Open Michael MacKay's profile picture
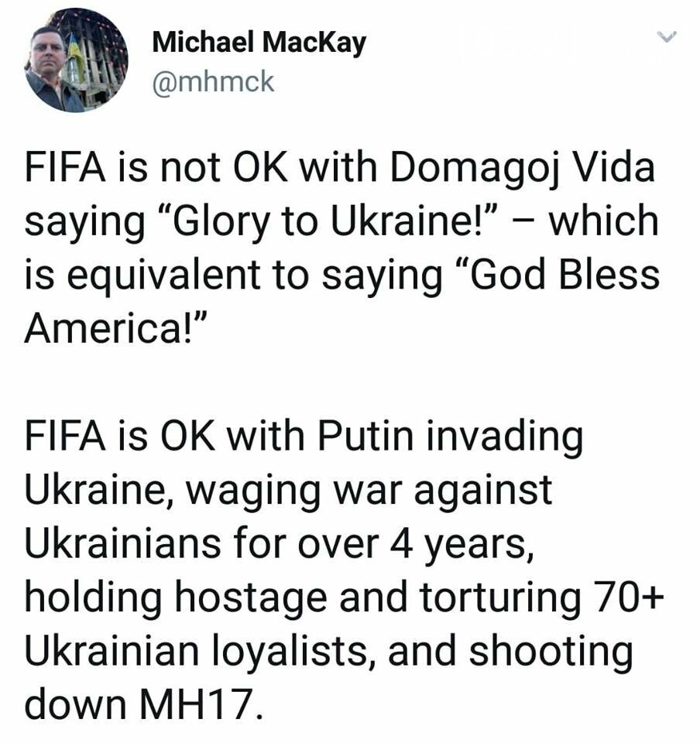 77,60
